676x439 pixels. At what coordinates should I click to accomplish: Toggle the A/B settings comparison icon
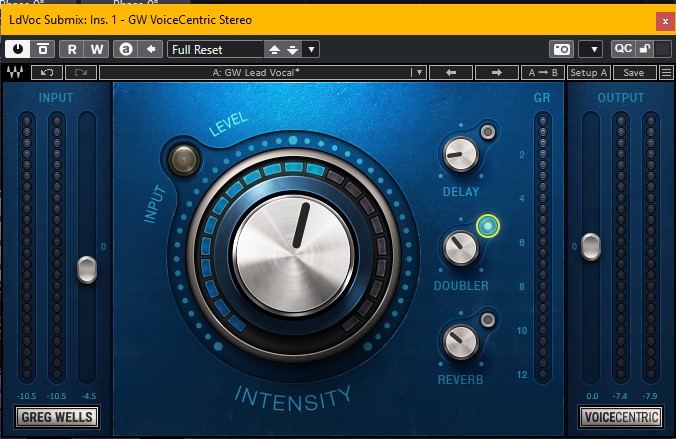coord(126,49)
